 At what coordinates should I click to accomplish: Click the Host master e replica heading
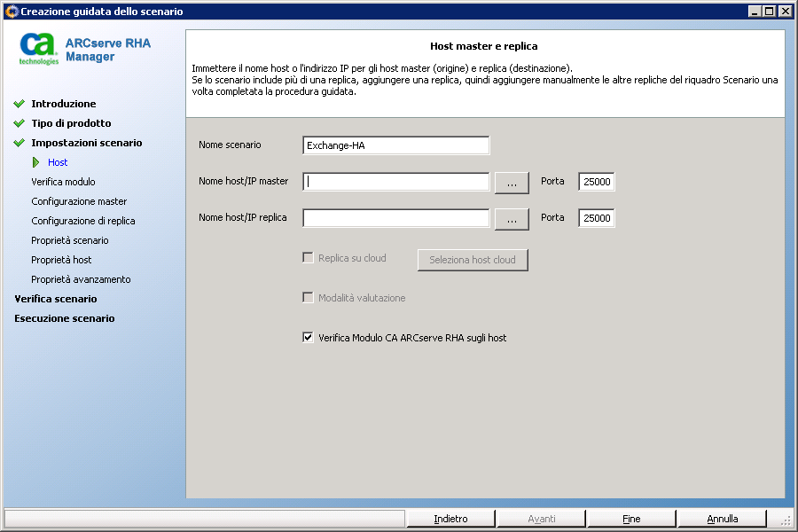[484, 46]
